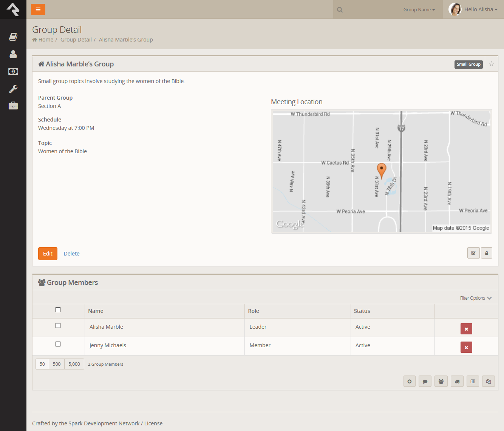Go to Home in the breadcrumb
Image resolution: width=504 pixels, height=431 pixels.
tap(46, 40)
